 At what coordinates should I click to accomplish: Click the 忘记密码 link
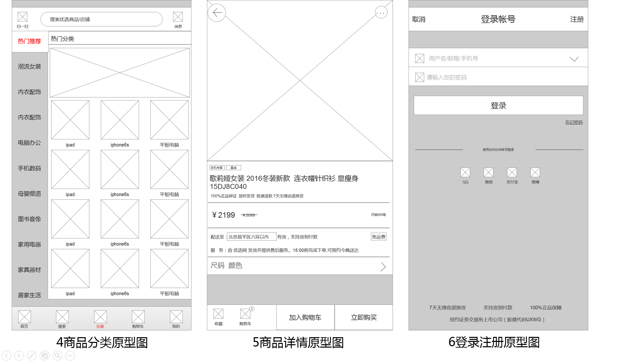(574, 122)
